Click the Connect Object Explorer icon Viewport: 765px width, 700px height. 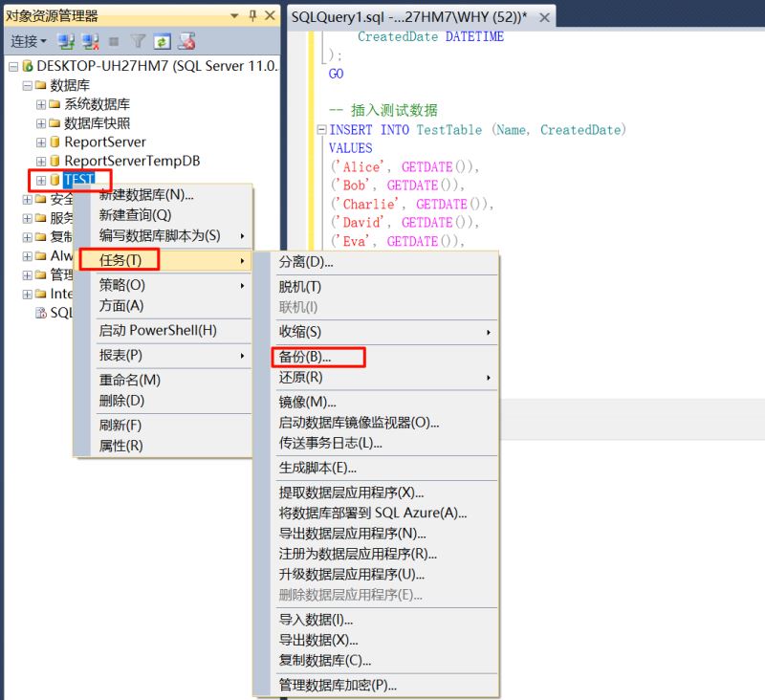[66, 41]
